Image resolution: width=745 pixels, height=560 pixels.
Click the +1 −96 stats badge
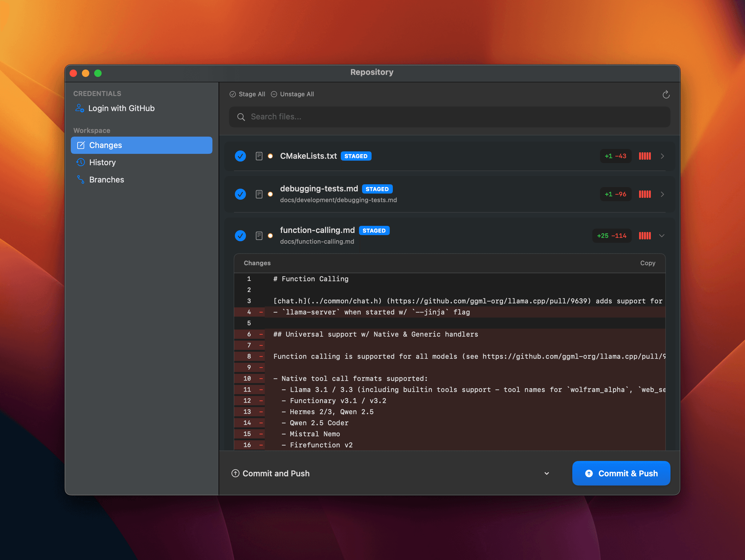615,194
